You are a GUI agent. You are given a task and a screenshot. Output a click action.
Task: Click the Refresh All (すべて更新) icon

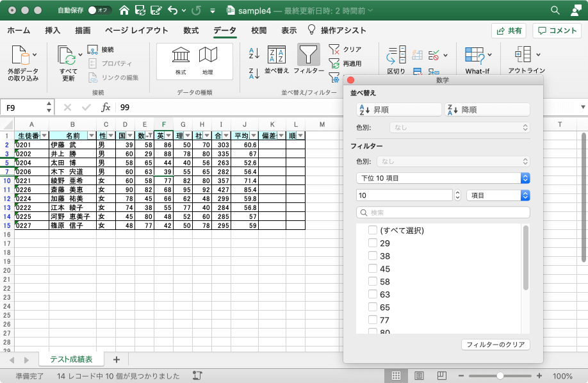(67, 56)
